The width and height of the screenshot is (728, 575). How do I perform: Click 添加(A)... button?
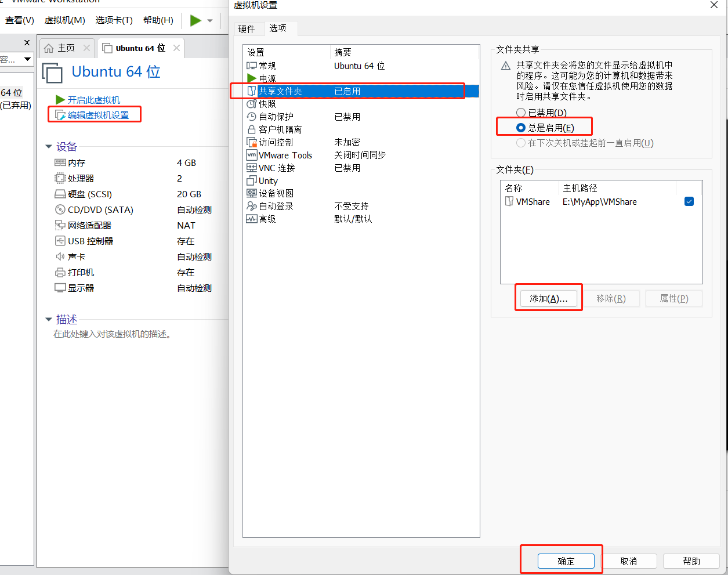[548, 298]
